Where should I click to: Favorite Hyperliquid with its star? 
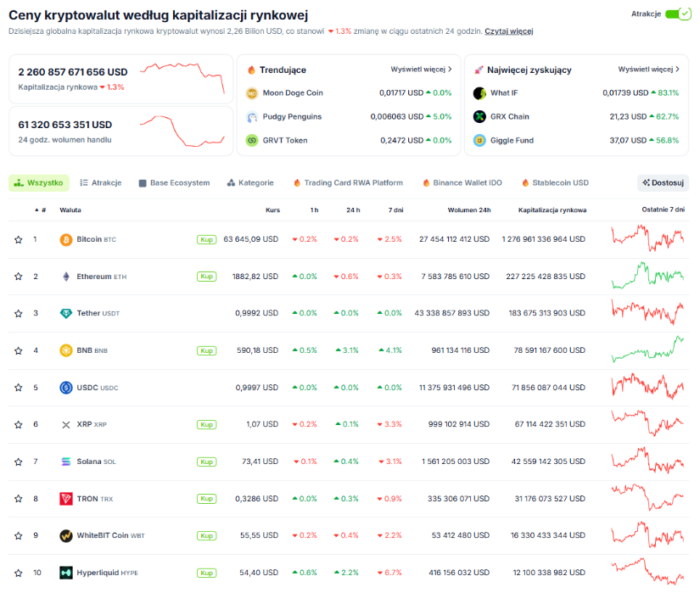[19, 573]
